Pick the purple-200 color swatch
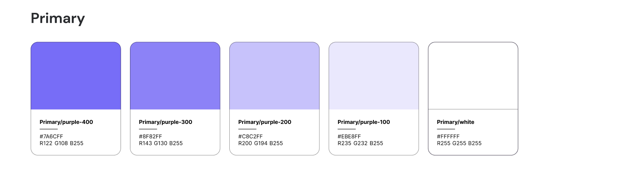This screenshot has width=644, height=170. 275,76
